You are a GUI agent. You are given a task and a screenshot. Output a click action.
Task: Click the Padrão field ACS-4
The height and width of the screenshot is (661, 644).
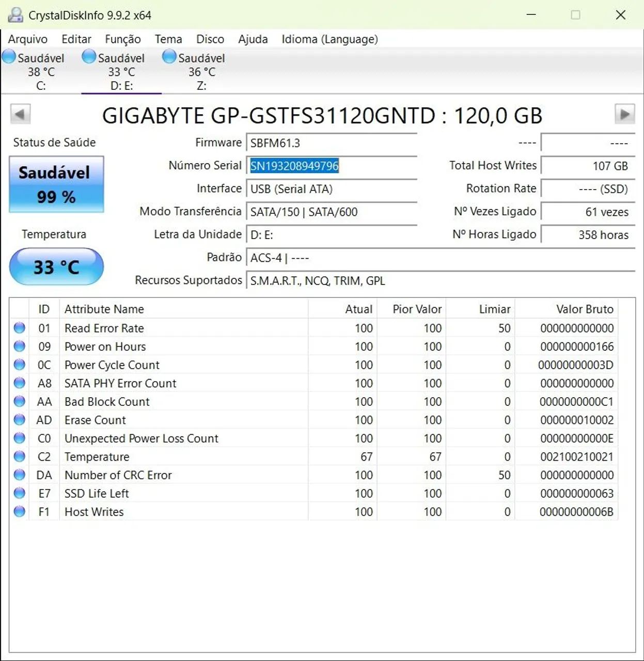click(x=441, y=258)
